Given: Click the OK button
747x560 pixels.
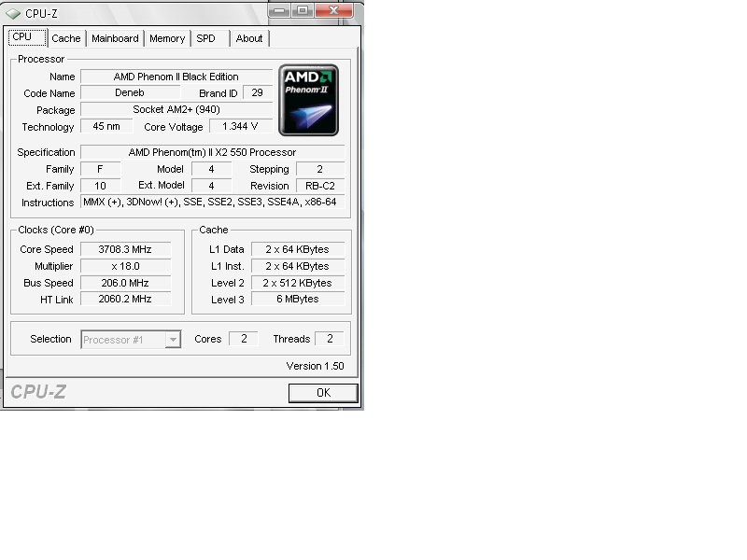Looking at the screenshot, I should [x=323, y=393].
